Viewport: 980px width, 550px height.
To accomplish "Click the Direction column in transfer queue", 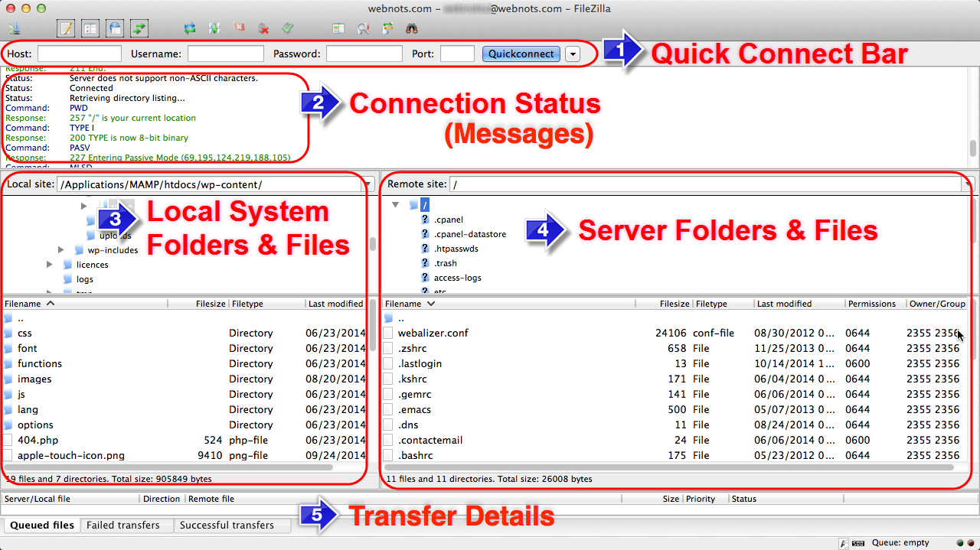I will (162, 499).
